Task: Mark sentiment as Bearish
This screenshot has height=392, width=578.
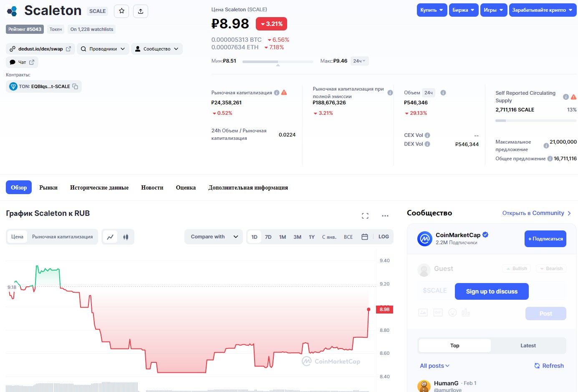Action: click(551, 268)
